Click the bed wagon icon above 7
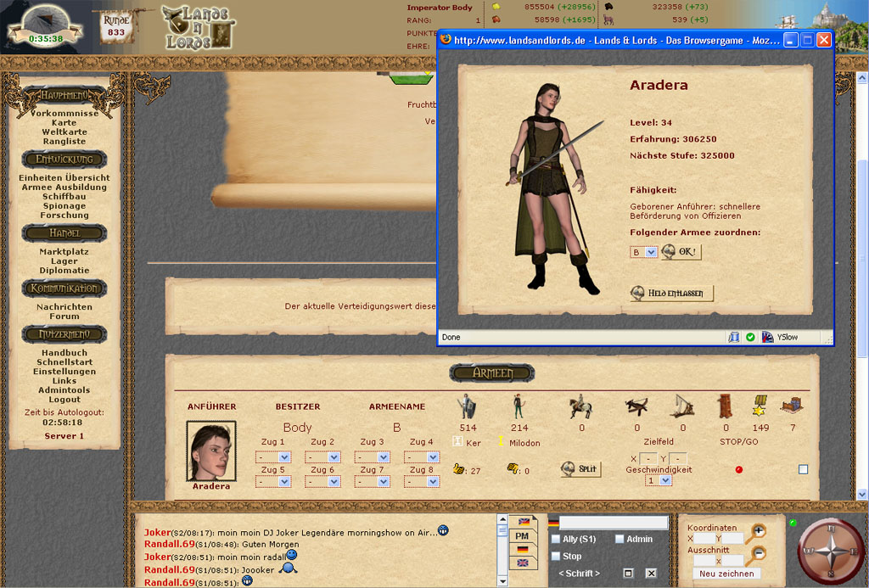Screen dimensions: 869x588 792,405
